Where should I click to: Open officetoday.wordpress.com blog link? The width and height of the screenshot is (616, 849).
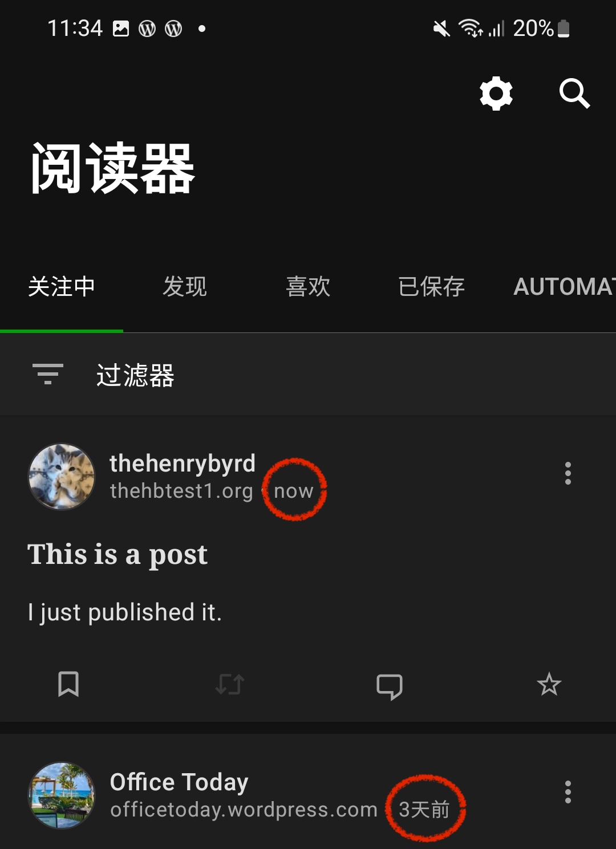[x=244, y=810]
